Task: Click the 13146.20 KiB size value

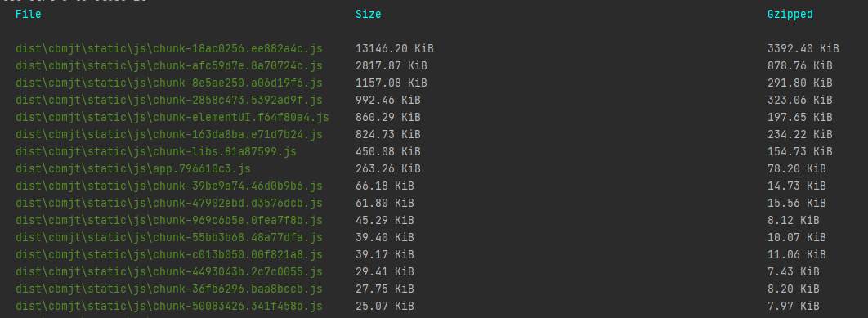Action: [x=394, y=49]
